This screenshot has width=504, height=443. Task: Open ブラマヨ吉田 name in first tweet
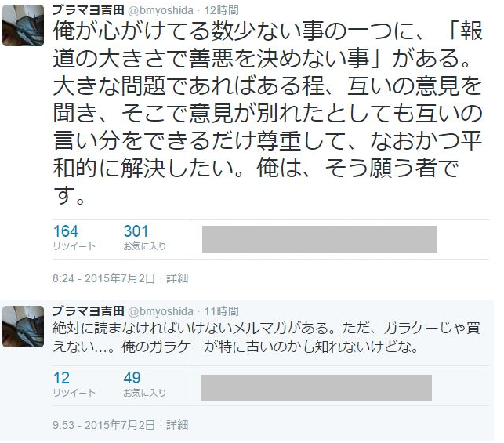tap(89, 10)
